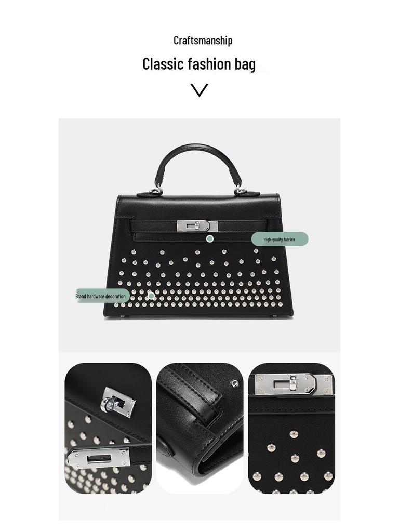
Task: Open the leather strap stitching thumbnail
Action: point(200,428)
